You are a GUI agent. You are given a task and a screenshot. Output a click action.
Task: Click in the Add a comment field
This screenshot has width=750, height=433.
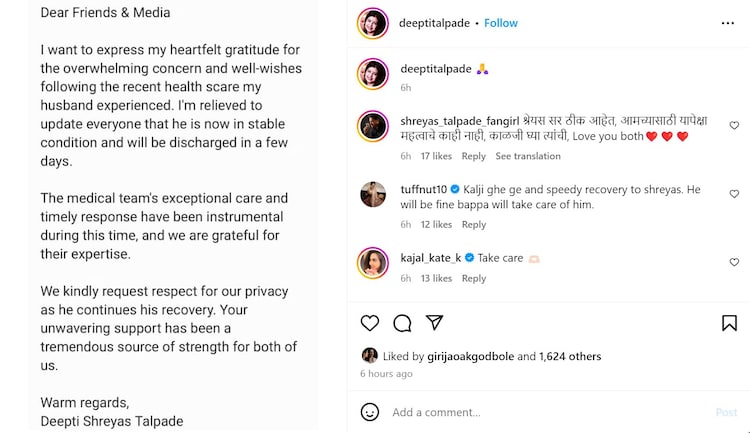coord(540,412)
